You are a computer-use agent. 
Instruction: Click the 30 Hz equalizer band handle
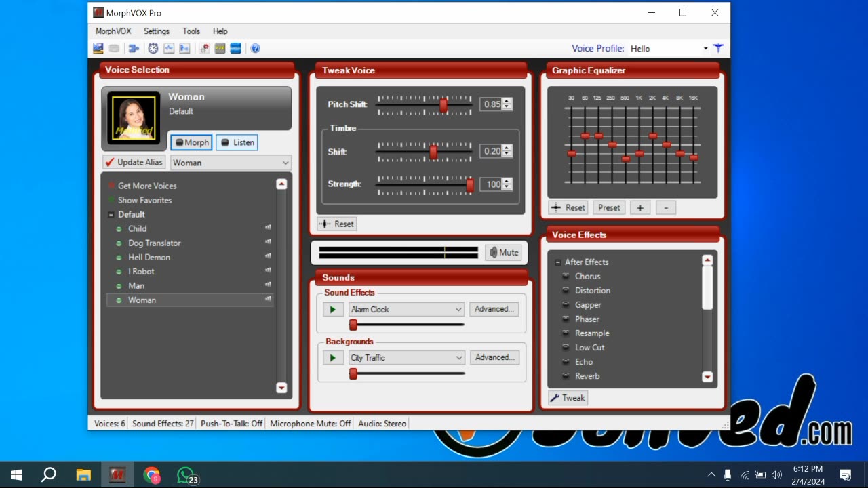(572, 154)
